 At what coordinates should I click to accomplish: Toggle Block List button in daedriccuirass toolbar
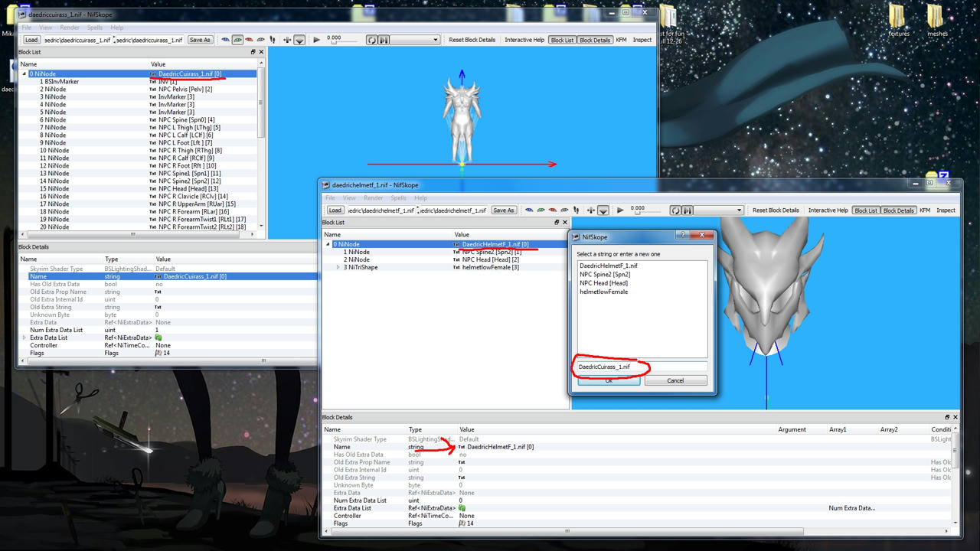pos(562,40)
